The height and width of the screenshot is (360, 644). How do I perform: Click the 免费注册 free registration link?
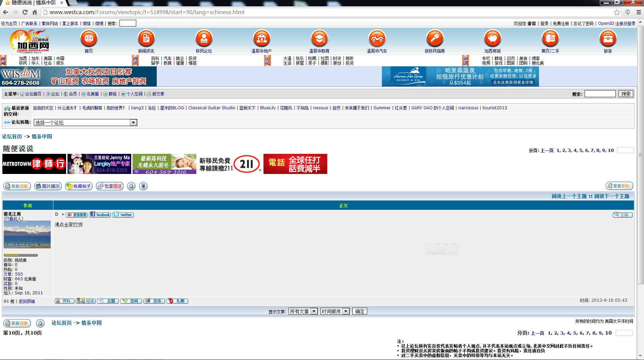561,23
